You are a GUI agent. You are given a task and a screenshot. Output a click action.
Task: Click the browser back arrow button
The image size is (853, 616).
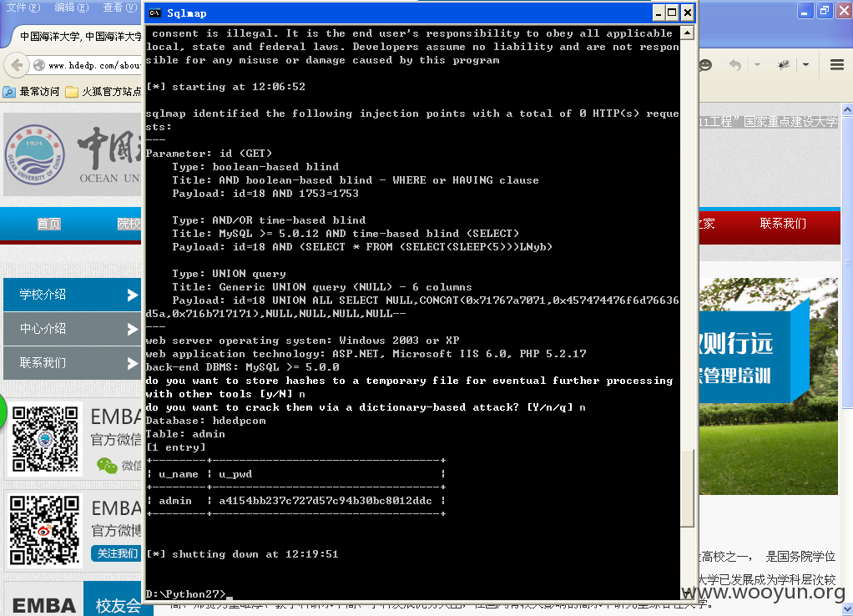coord(17,65)
